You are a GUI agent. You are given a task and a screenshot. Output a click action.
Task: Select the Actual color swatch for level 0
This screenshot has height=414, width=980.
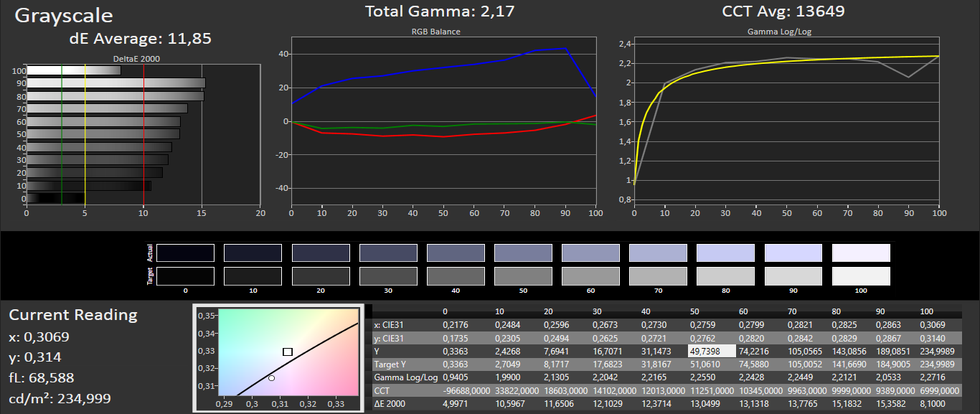185,253
